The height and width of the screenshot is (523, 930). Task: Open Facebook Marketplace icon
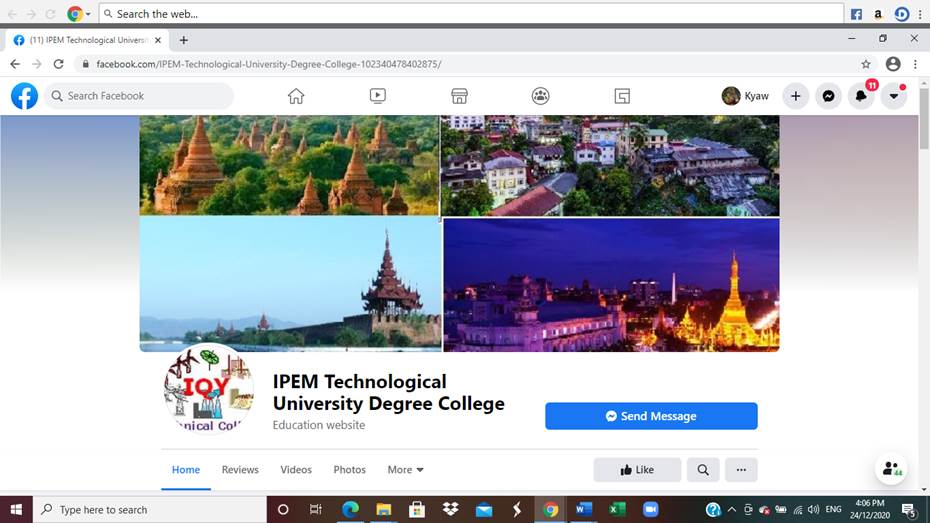point(459,96)
